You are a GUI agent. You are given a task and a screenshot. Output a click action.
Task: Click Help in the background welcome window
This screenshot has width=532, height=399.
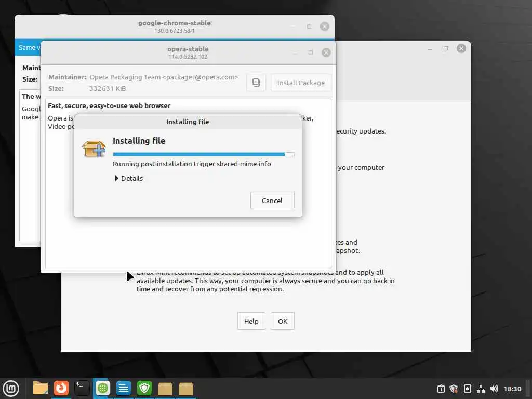click(251, 321)
